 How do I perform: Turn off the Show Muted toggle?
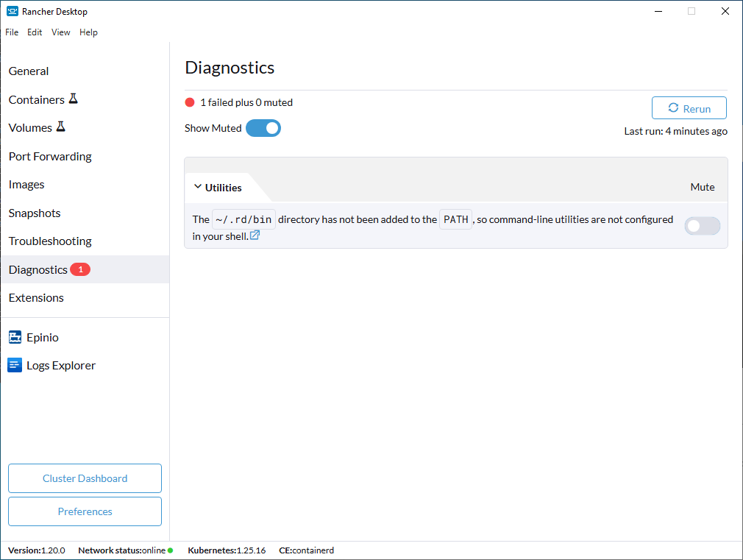tap(263, 128)
